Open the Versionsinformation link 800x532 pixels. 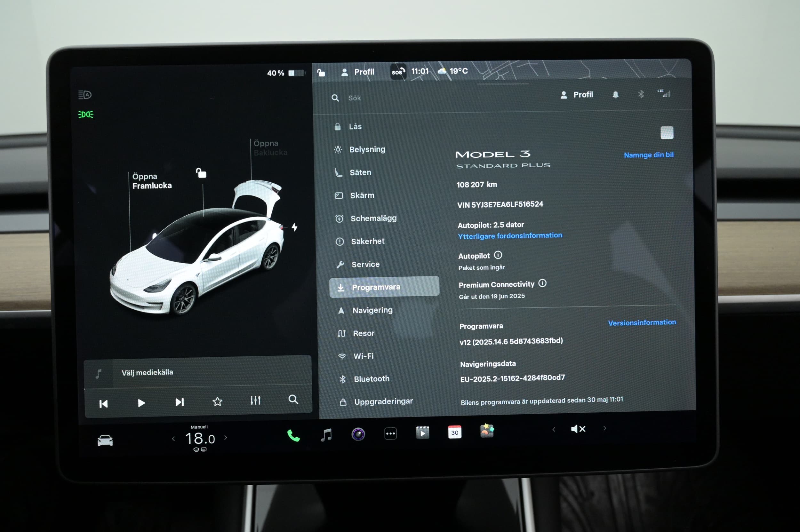tap(642, 322)
